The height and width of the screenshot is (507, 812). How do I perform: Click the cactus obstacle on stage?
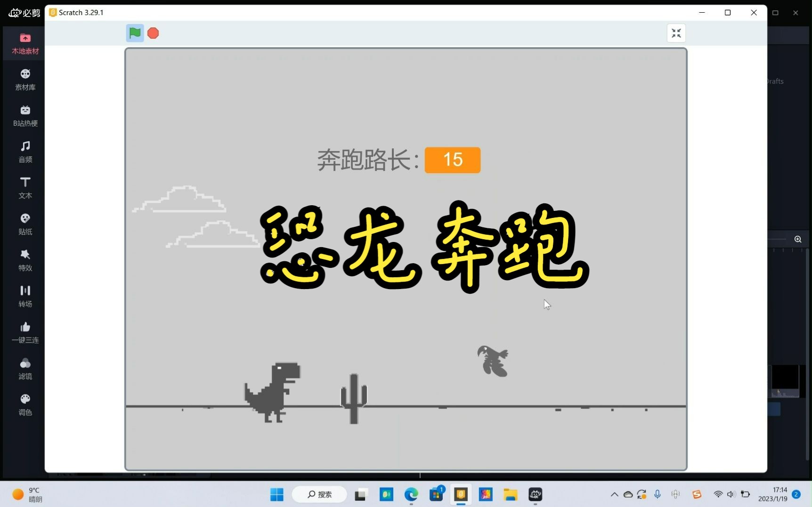[x=354, y=398]
